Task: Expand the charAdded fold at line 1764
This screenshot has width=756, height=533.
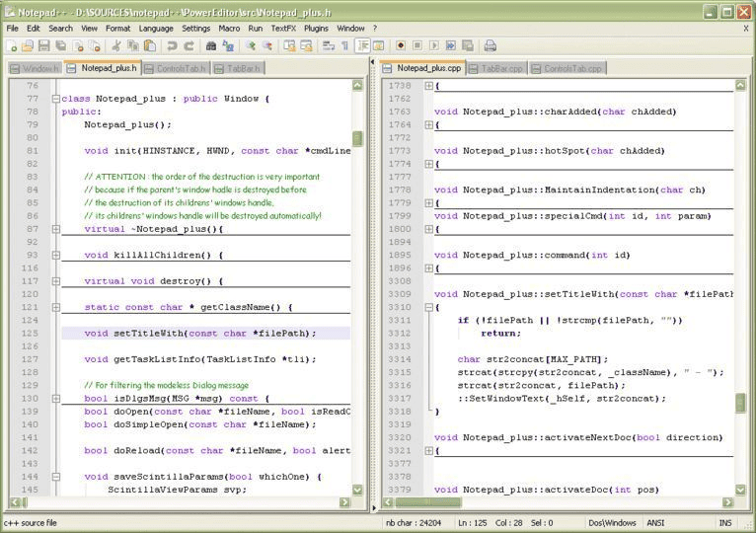Action: 428,125
